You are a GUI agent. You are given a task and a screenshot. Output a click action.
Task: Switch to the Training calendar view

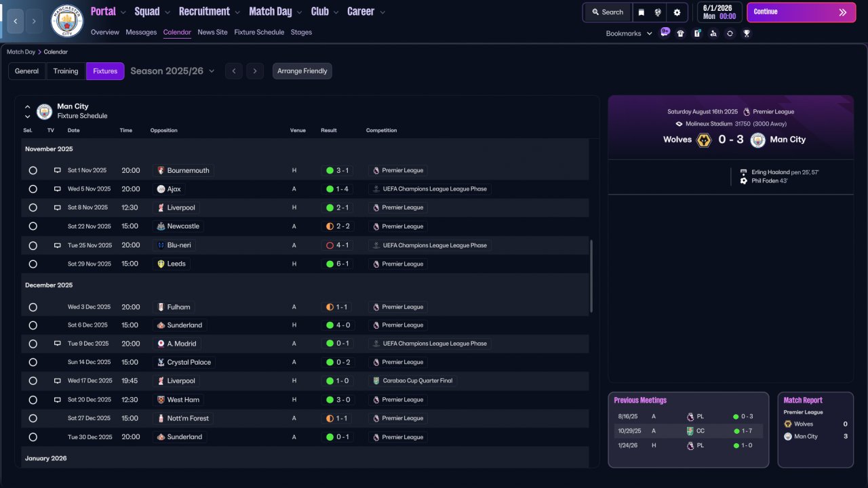pos(66,71)
